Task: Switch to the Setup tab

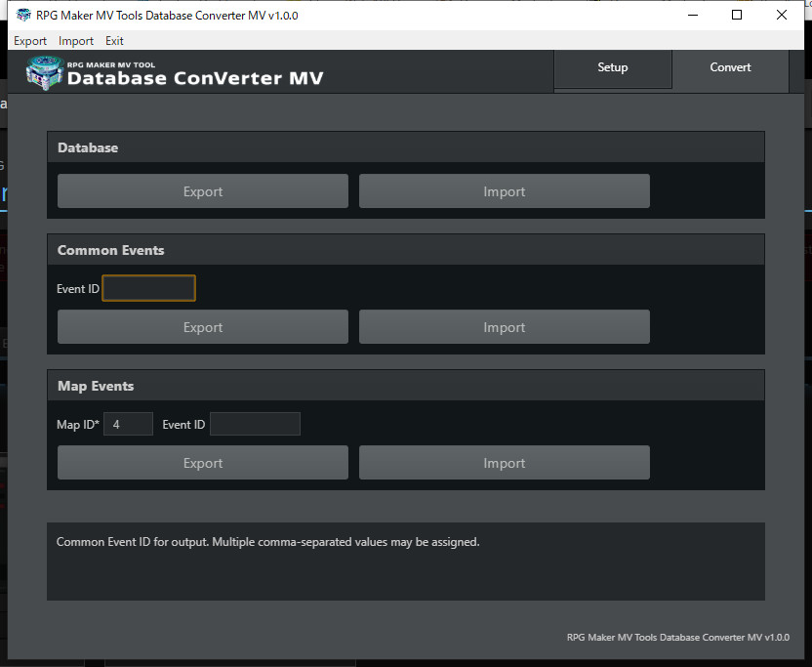Action: click(x=612, y=66)
